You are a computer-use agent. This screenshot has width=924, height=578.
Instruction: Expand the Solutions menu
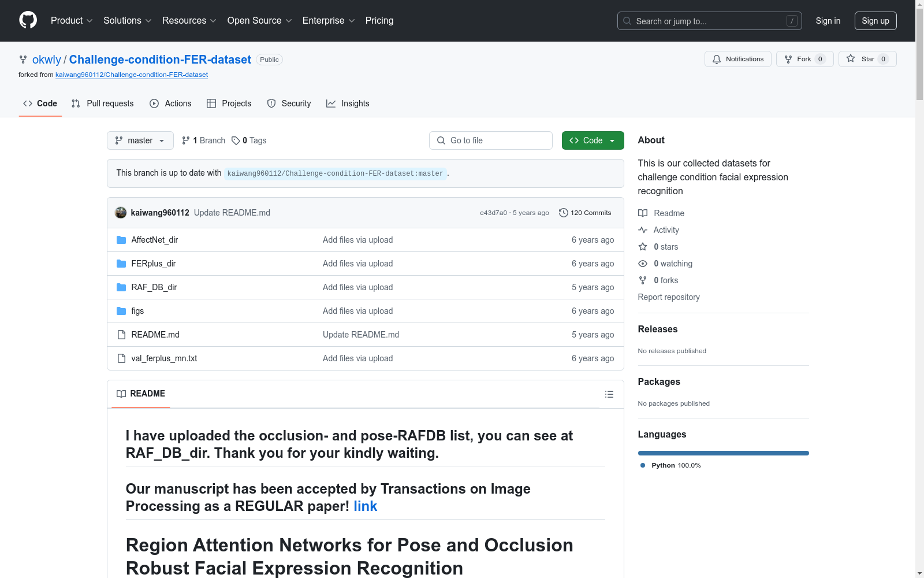(128, 21)
